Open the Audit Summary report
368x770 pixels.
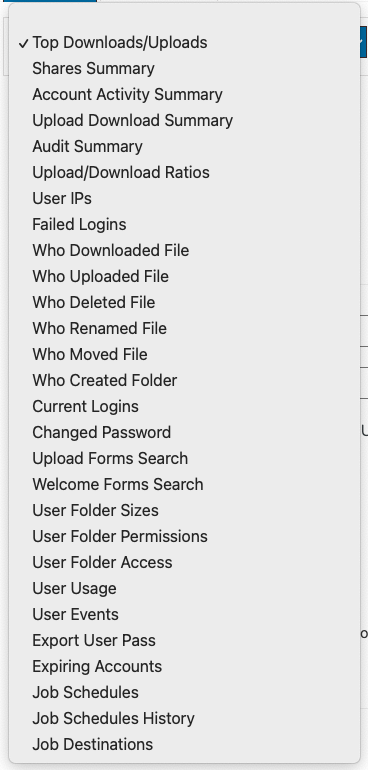pos(184,147)
